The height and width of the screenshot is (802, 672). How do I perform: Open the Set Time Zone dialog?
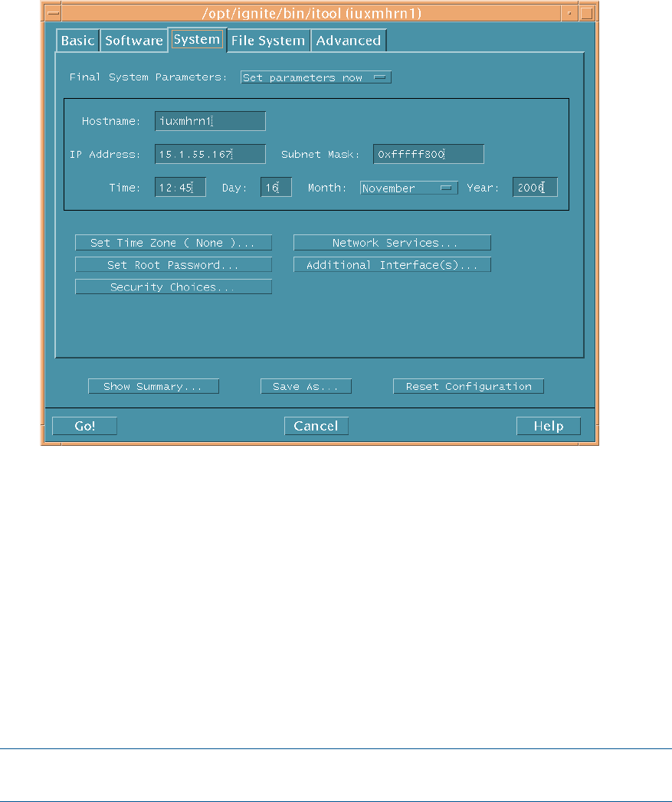[x=173, y=243]
